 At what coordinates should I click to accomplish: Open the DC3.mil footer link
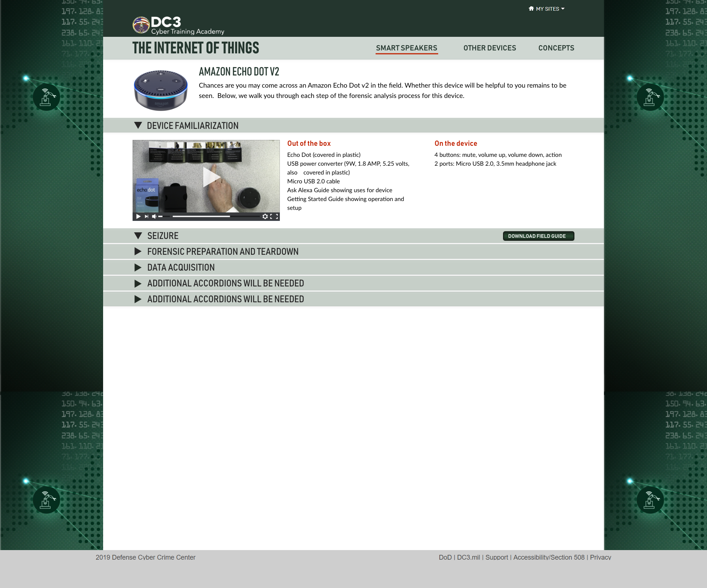click(x=468, y=557)
